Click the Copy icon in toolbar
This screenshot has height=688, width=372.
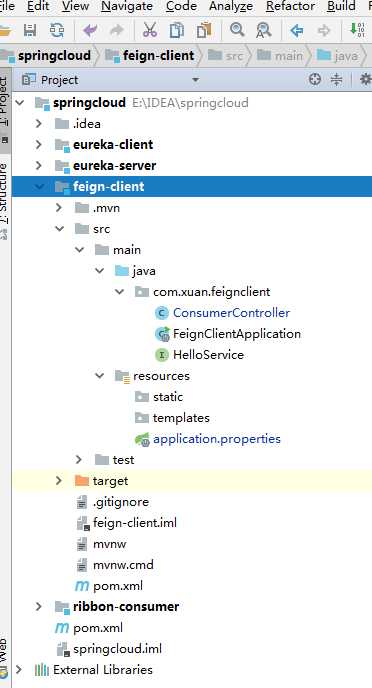[x=177, y=30]
